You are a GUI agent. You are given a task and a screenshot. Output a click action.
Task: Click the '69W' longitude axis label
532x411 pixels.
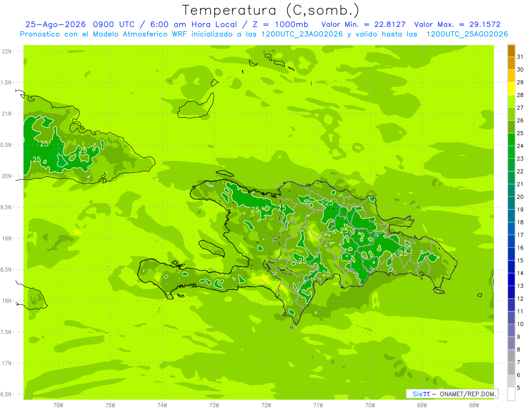[422, 405]
